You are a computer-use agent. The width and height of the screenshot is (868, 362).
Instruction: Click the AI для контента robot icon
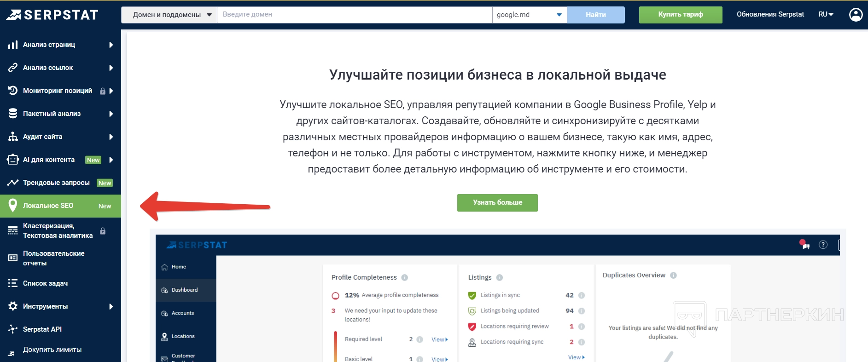(13, 160)
